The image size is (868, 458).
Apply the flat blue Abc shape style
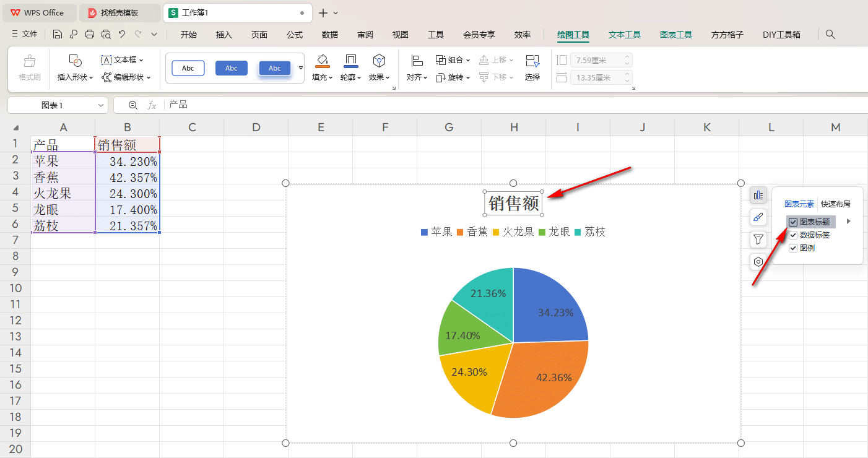point(232,68)
